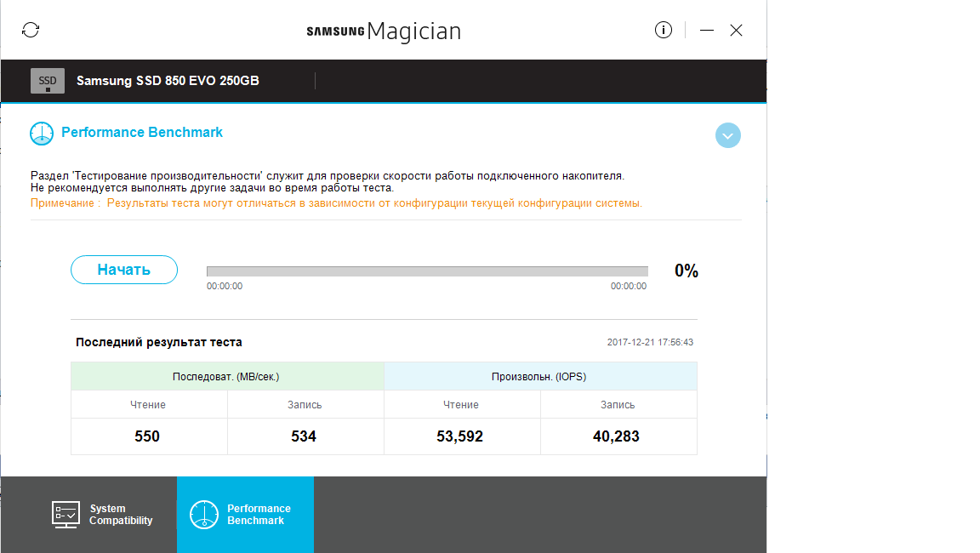Viewport: 980px width, 553px height.
Task: Switch to the System Compatibility tab label
Action: [x=121, y=515]
